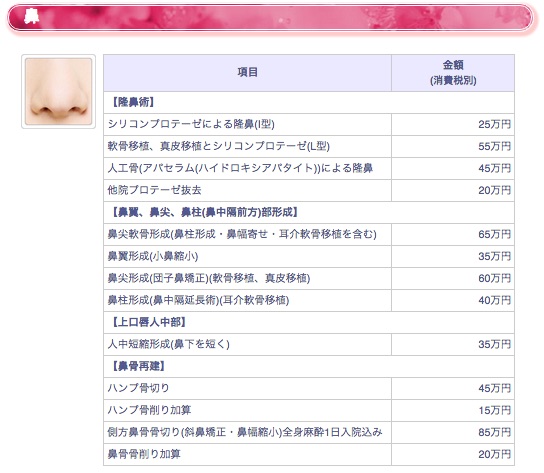Select the 人工骨(アパセラム) による隆鼻 row
The image size is (544, 473).
(x=309, y=168)
